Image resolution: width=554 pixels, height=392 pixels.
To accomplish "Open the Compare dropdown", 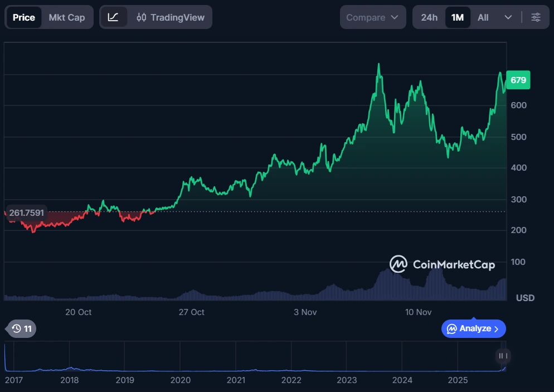I will 372,17.
